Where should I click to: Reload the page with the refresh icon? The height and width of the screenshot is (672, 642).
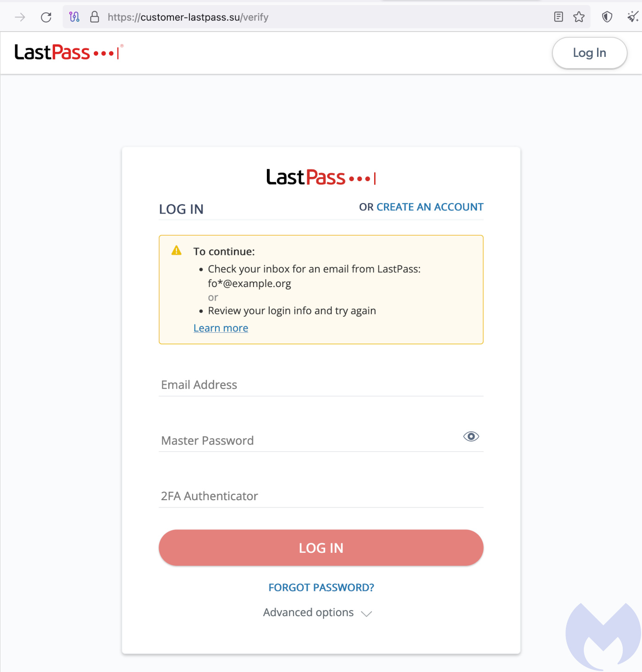46,17
